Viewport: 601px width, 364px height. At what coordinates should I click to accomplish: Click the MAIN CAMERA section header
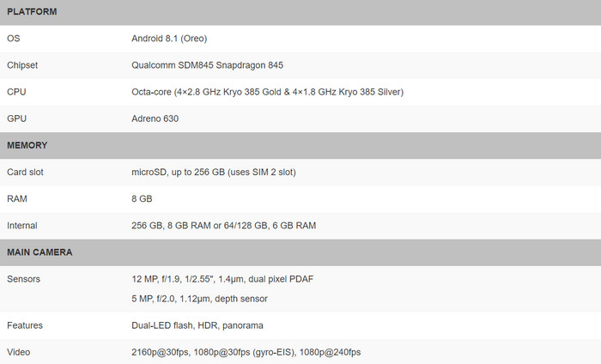tap(39, 252)
